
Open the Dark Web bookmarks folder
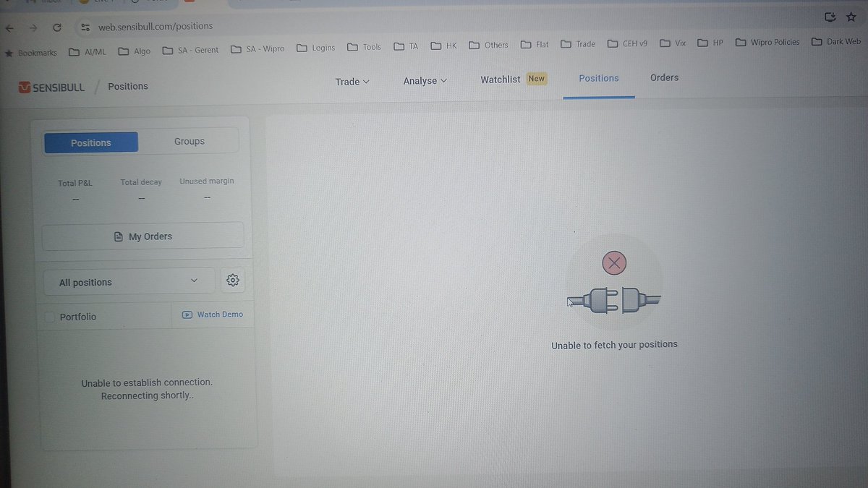coord(836,41)
